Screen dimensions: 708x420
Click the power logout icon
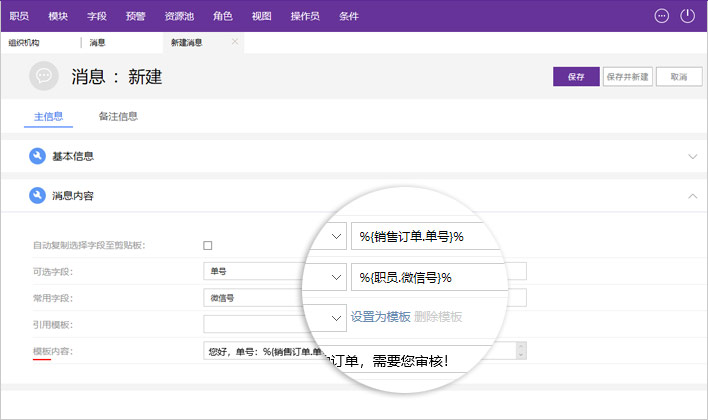pos(687,16)
